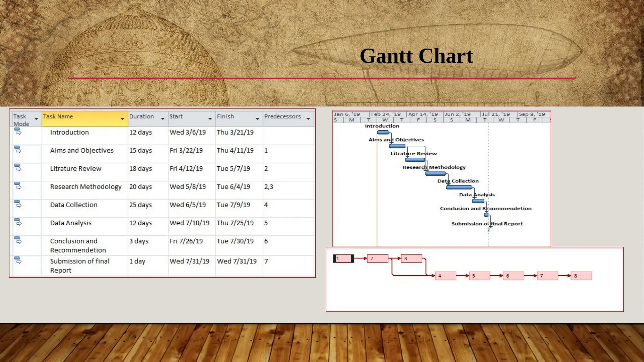Select network diagram node 1
Viewport: 644px width, 362px height.
click(344, 258)
